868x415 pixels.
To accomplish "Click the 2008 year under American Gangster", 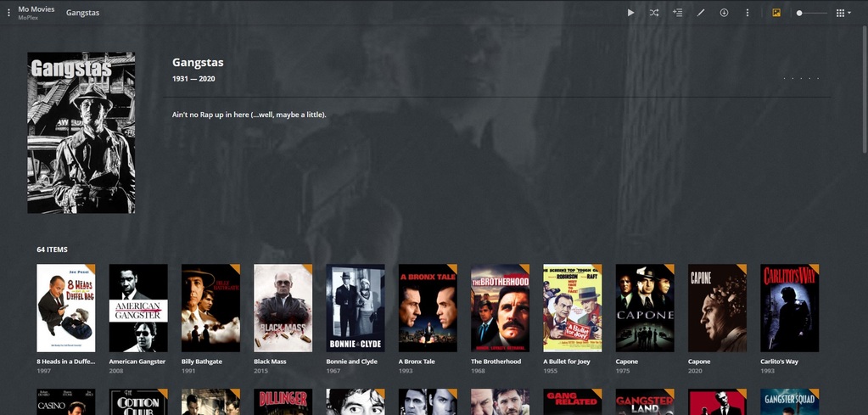I will (x=115, y=371).
